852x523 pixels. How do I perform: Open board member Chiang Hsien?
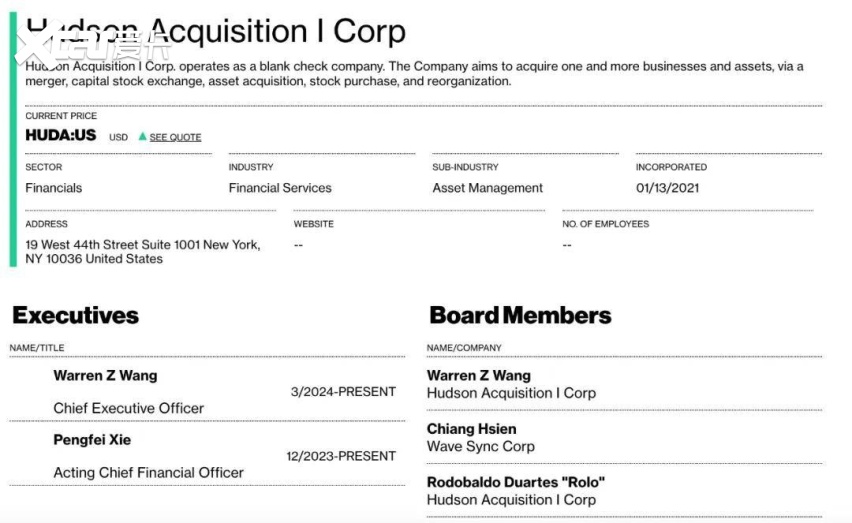[x=472, y=429]
